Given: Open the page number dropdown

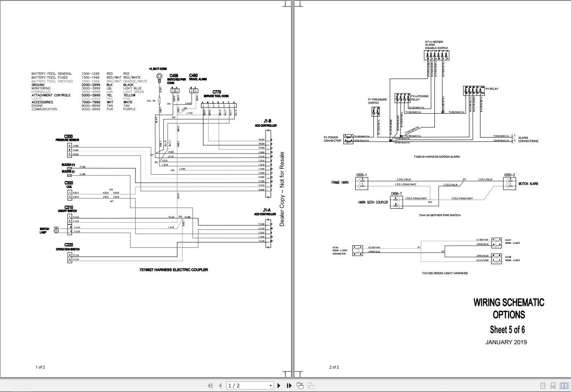Looking at the screenshot, I should pyautogui.click(x=270, y=385).
